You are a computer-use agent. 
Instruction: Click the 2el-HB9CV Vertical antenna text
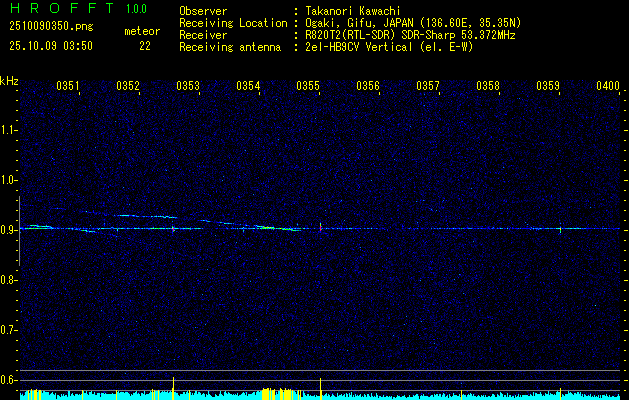(x=389, y=47)
